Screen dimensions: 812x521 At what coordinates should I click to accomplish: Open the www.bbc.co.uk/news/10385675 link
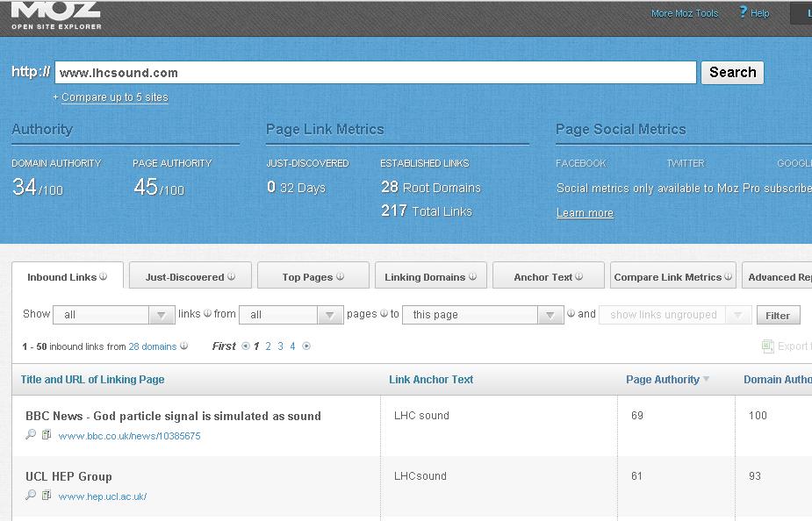129,436
